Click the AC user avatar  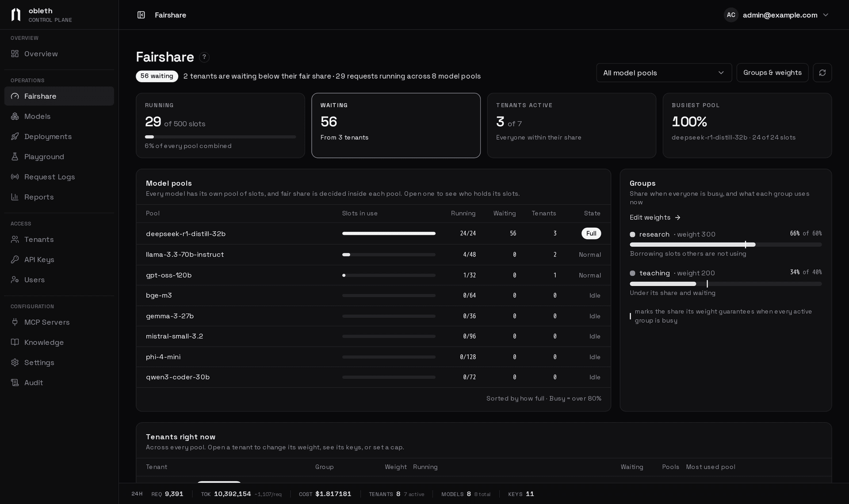click(731, 15)
